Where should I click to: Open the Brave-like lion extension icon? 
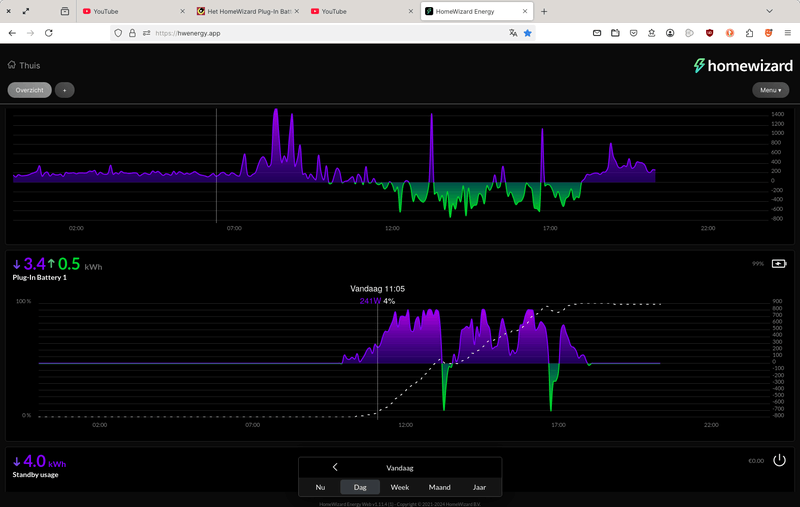tap(768, 33)
